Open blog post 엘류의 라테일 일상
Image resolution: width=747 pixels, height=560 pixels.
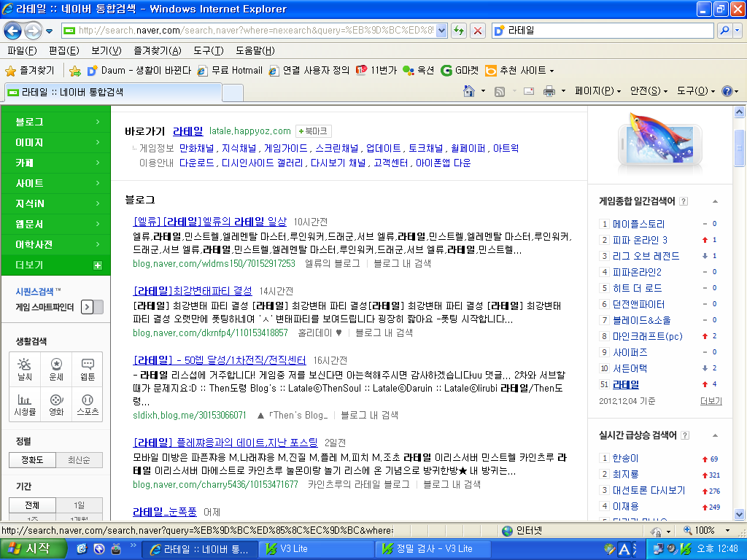pos(210,222)
